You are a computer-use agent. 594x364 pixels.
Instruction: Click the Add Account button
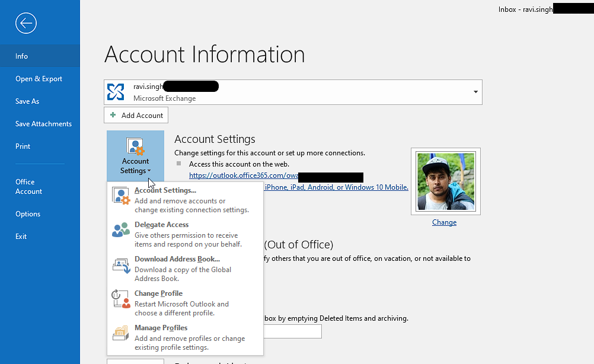tap(136, 115)
